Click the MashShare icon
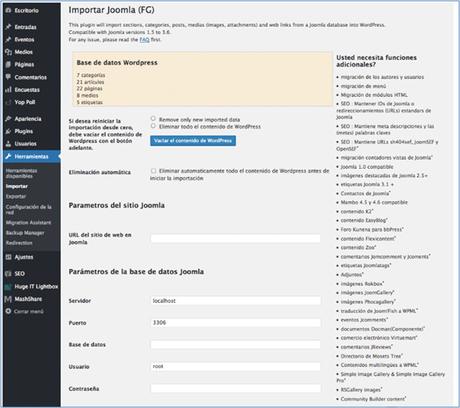The width and height of the screenshot is (460, 408). click(8, 299)
